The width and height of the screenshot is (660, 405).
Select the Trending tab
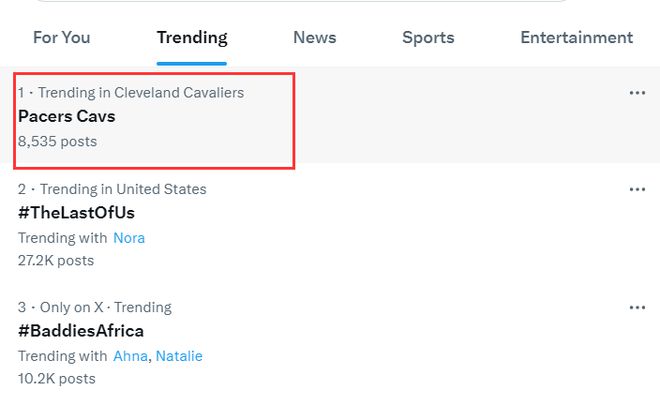(192, 38)
